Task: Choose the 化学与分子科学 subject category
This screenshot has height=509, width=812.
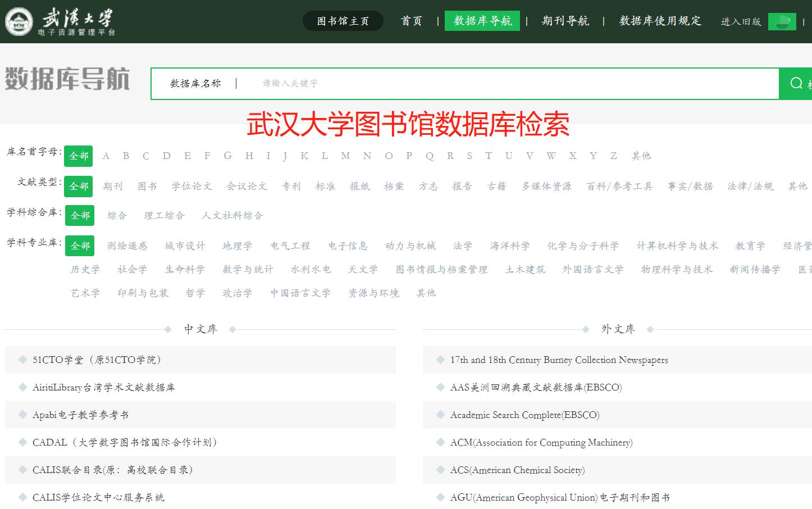Action: (583, 246)
